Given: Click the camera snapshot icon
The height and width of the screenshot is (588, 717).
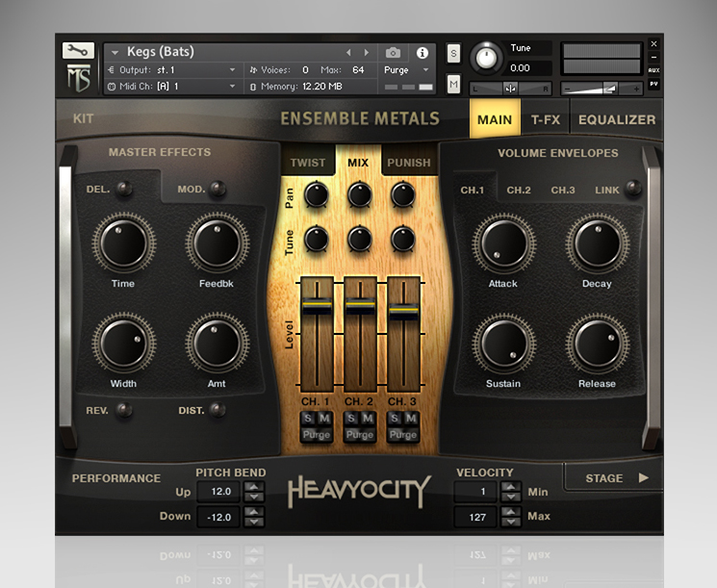Looking at the screenshot, I should tap(393, 53).
